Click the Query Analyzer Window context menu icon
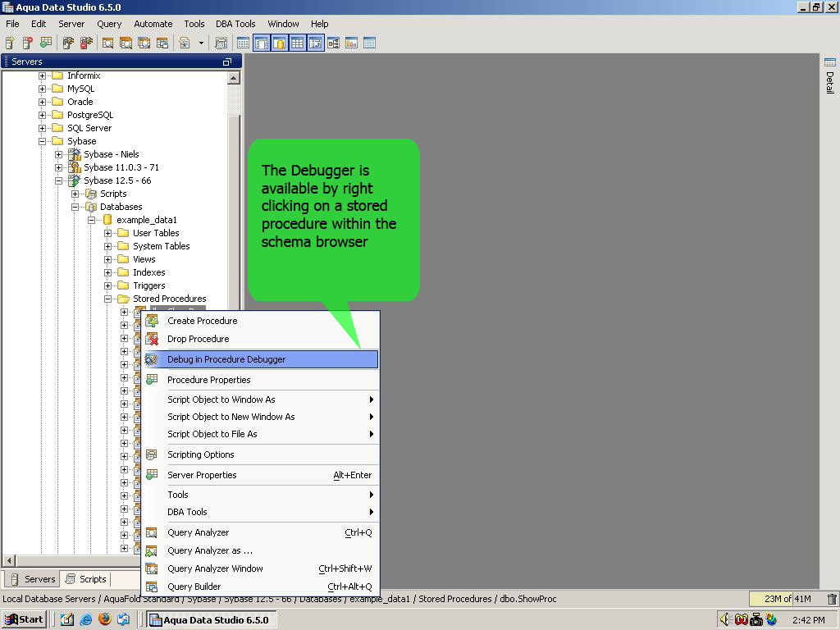The height and width of the screenshot is (630, 840). (x=152, y=568)
